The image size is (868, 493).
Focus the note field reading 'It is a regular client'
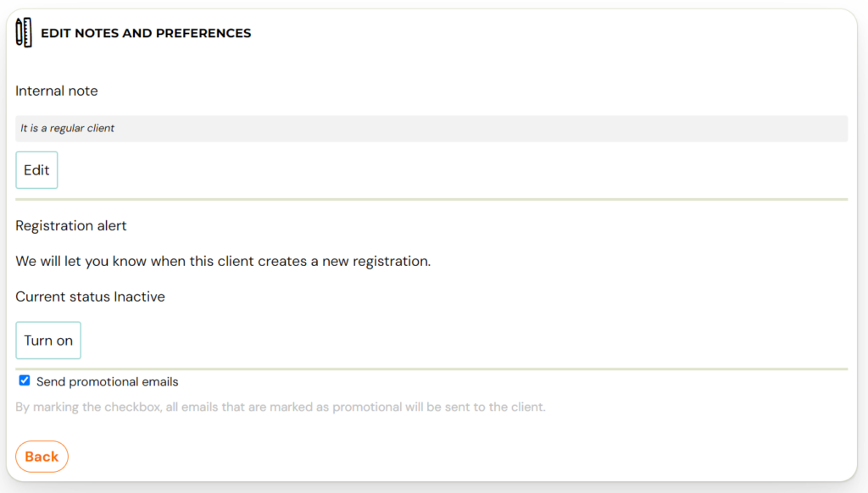(x=431, y=129)
